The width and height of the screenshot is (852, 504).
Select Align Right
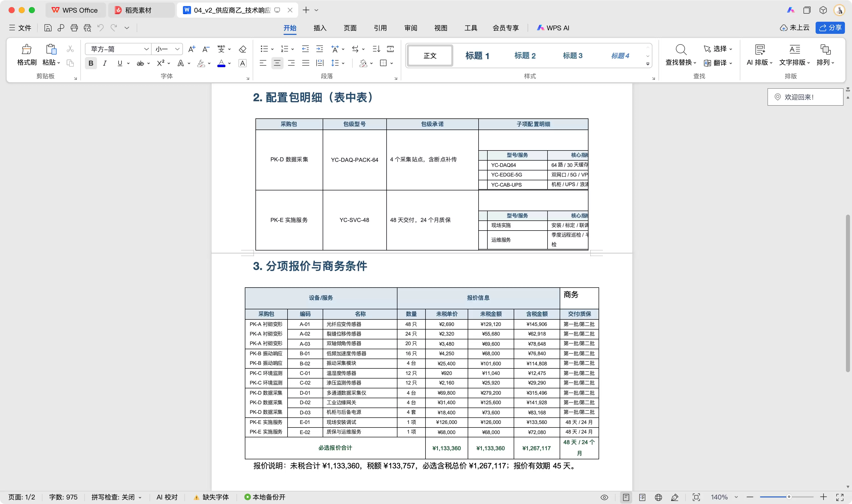coord(291,63)
